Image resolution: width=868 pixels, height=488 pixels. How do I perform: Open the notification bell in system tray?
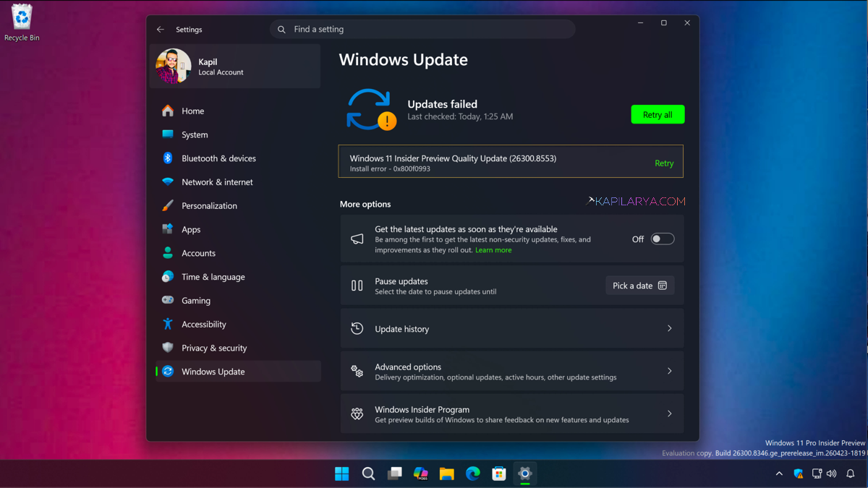[851, 474]
